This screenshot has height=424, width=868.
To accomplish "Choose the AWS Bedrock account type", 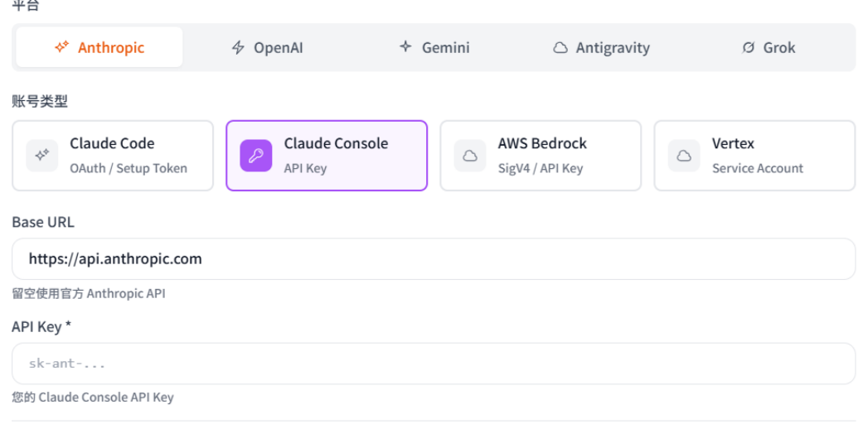I will (541, 156).
